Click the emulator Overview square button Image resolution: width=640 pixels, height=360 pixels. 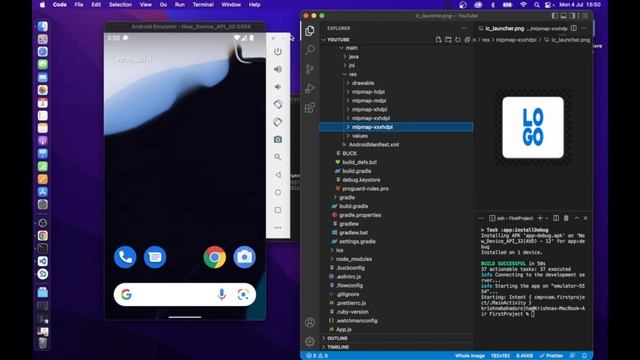point(278,210)
